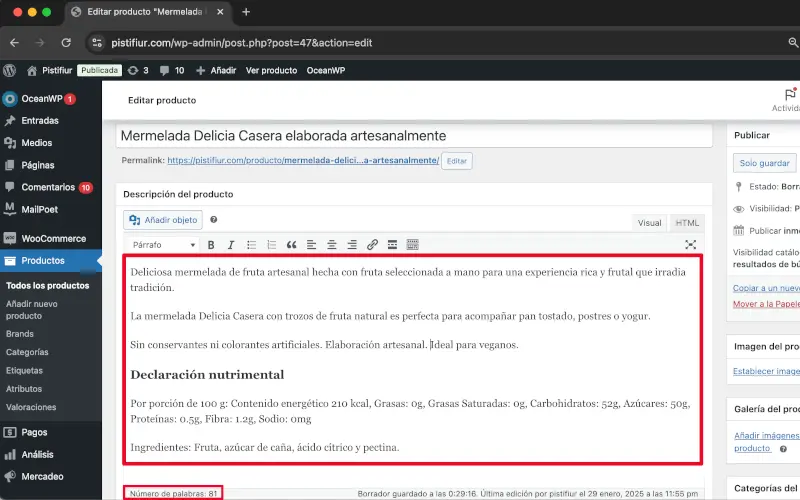Insert or edit a link

(x=372, y=245)
